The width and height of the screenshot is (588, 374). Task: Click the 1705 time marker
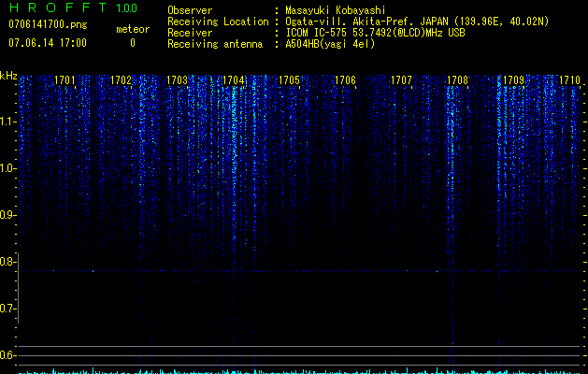(x=289, y=80)
